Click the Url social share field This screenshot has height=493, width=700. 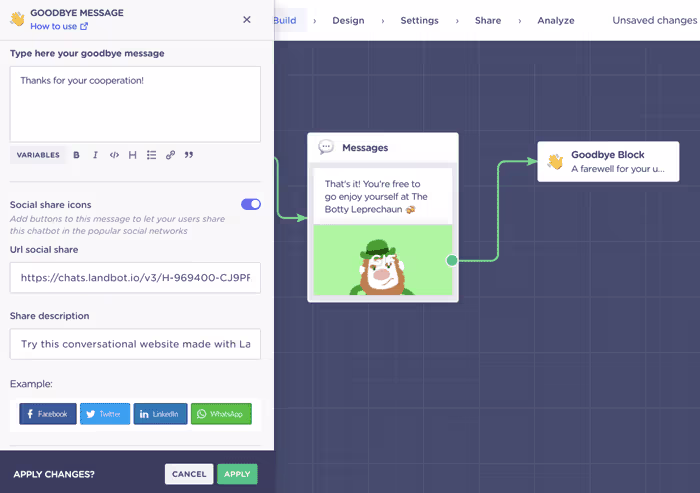[x=135, y=278]
